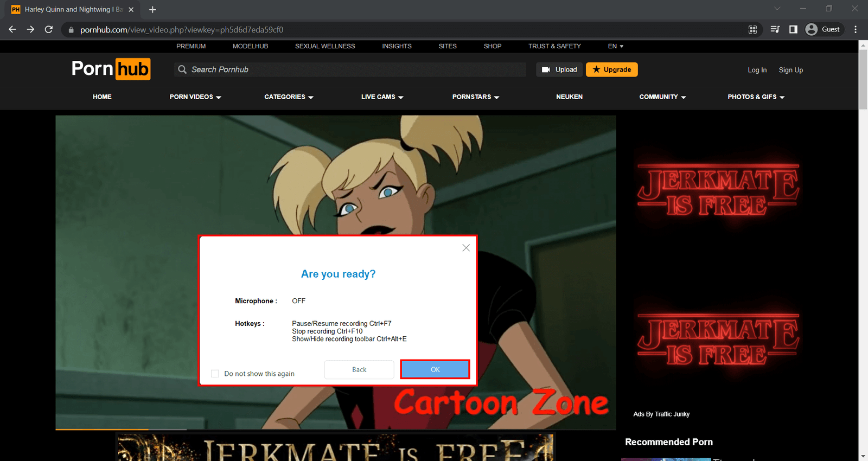Open the Log In link
The width and height of the screenshot is (868, 461).
point(757,70)
